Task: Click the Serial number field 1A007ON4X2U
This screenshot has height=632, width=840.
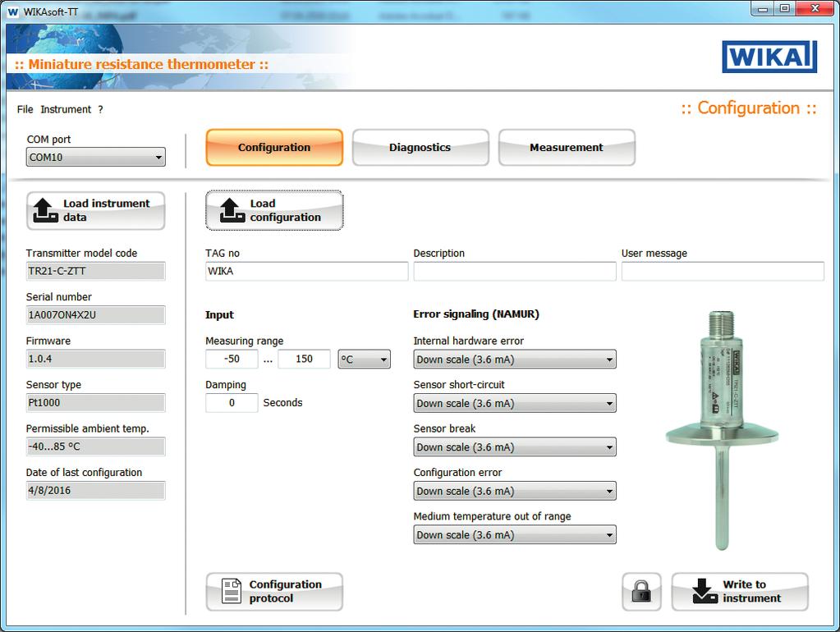Action: 96,315
